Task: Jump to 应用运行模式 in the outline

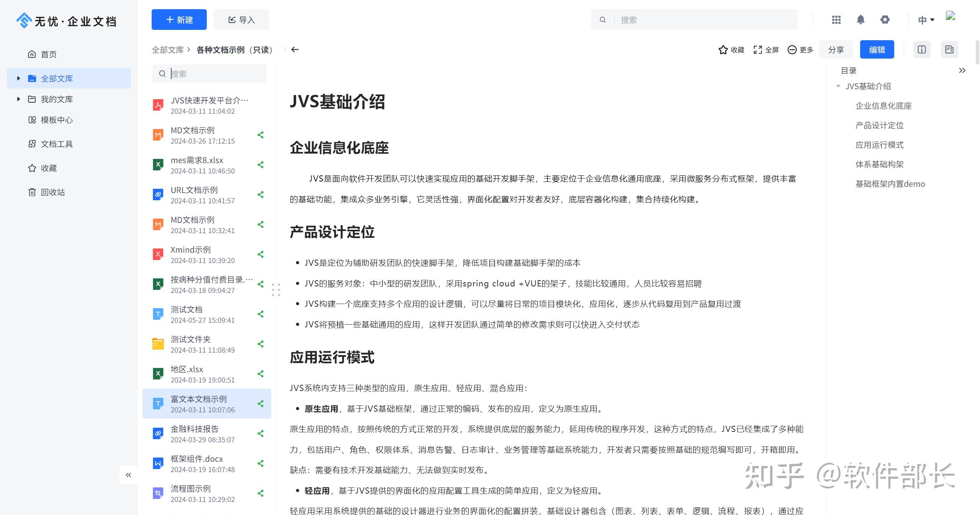Action: pyautogui.click(x=879, y=145)
